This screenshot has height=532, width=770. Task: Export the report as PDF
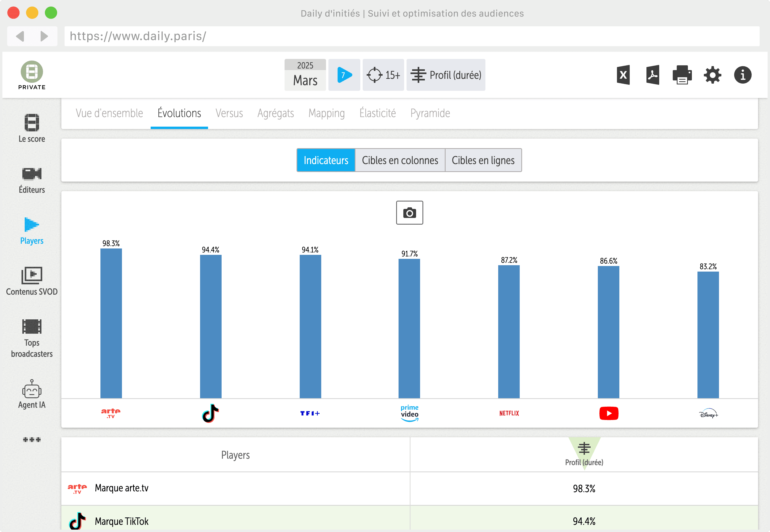[x=653, y=75]
